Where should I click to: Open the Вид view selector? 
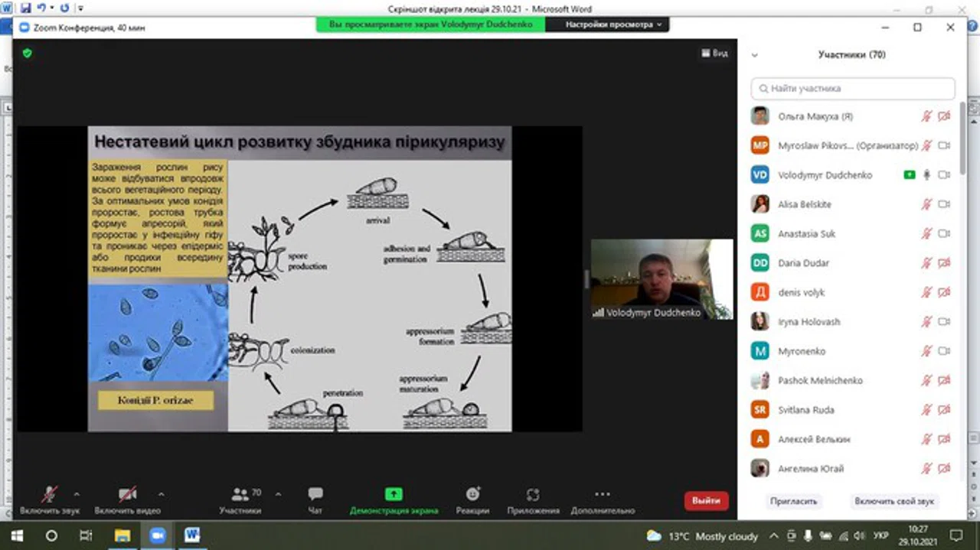tap(714, 54)
